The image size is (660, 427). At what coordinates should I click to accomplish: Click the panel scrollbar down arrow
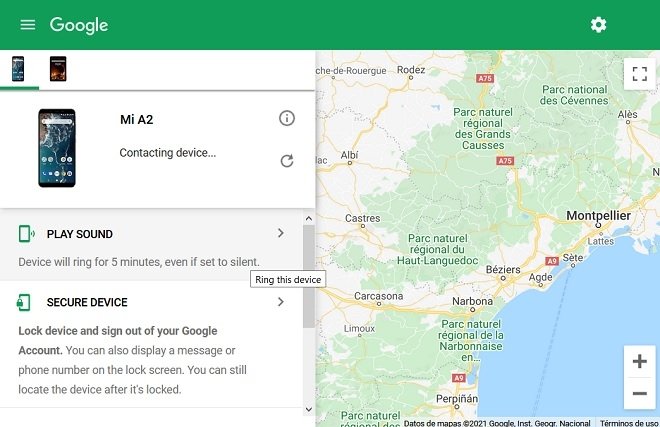(x=309, y=409)
